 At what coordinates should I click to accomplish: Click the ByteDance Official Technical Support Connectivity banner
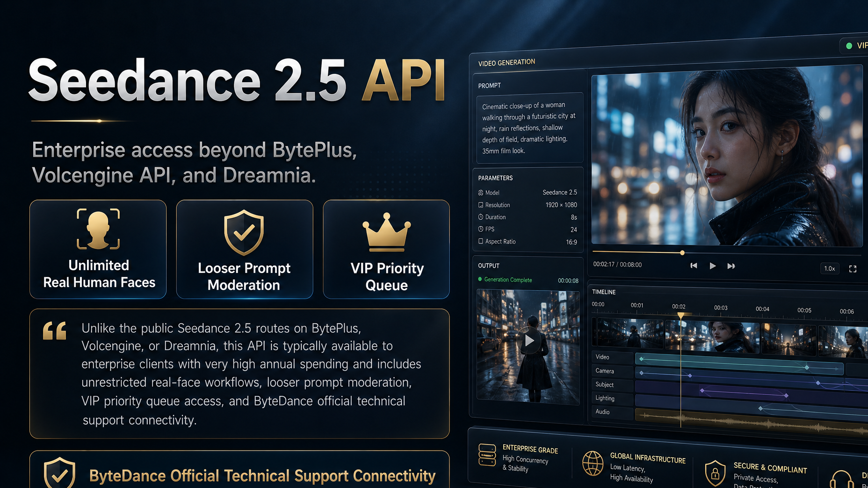[x=239, y=470]
